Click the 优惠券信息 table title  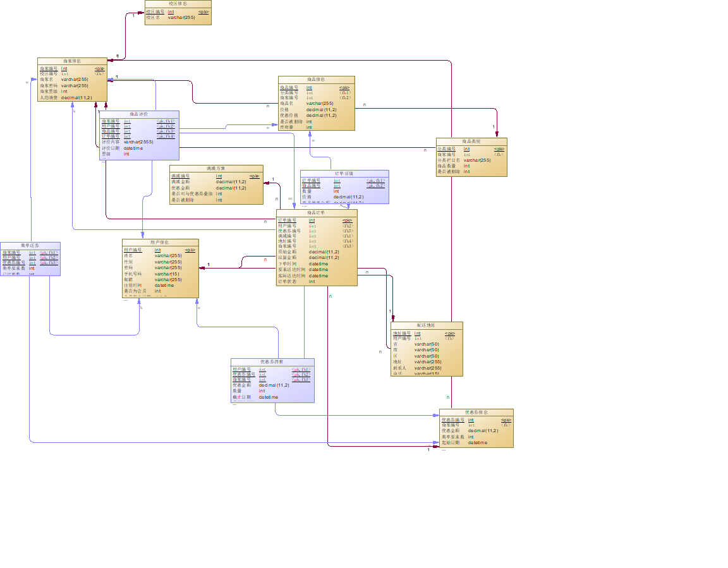pos(476,413)
